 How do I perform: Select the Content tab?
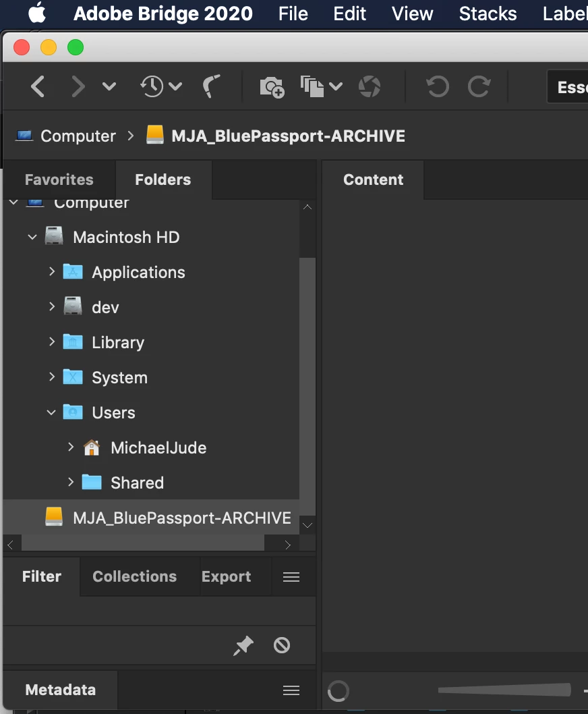pyautogui.click(x=373, y=180)
